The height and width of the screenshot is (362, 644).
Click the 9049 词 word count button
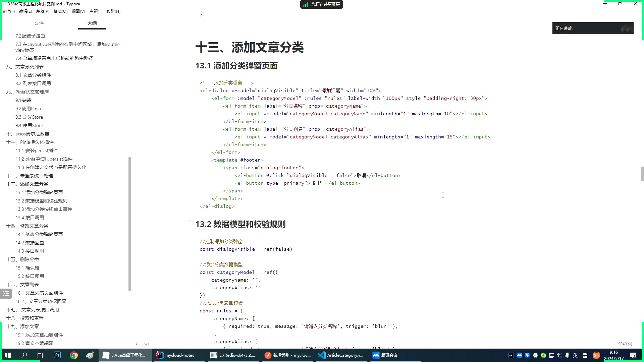point(624,344)
